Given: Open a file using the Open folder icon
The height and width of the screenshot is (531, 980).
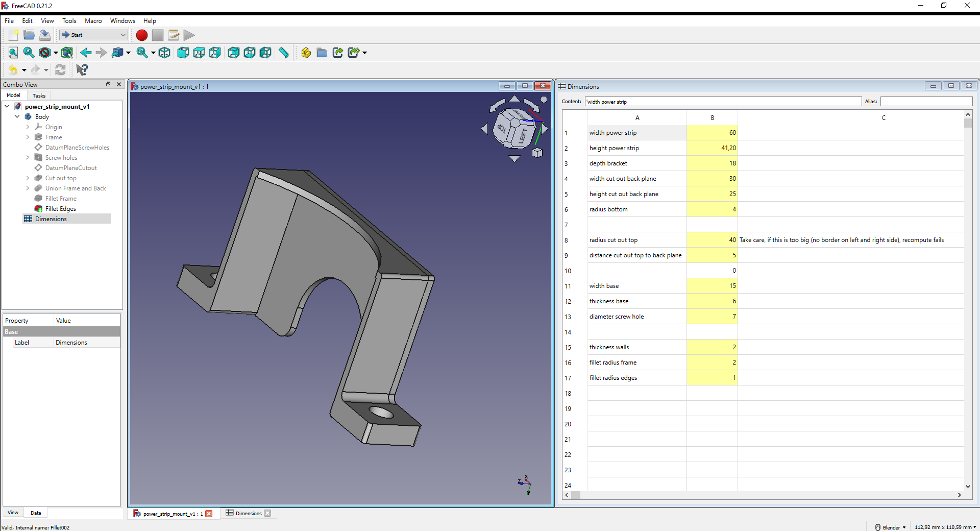Looking at the screenshot, I should tap(29, 35).
